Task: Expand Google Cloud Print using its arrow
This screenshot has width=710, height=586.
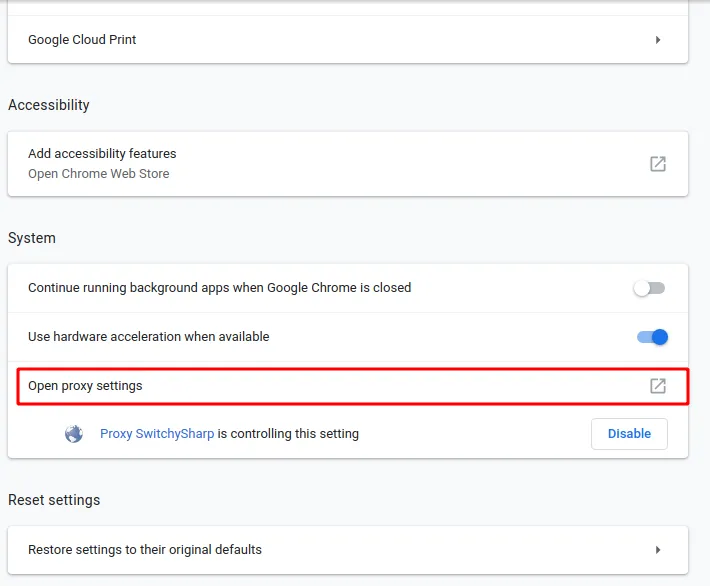Action: coord(658,40)
